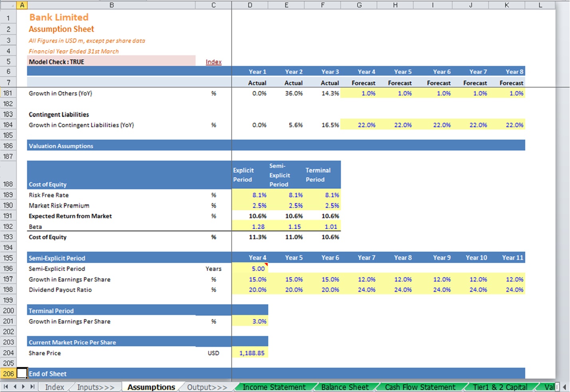Switch to the Cash Flow Statement tab
The width and height of the screenshot is (570, 392).
tap(420, 387)
